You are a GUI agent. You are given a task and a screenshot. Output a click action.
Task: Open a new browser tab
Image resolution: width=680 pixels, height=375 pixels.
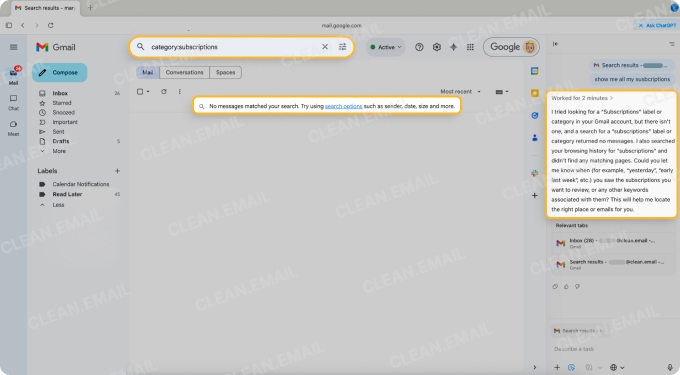click(90, 8)
